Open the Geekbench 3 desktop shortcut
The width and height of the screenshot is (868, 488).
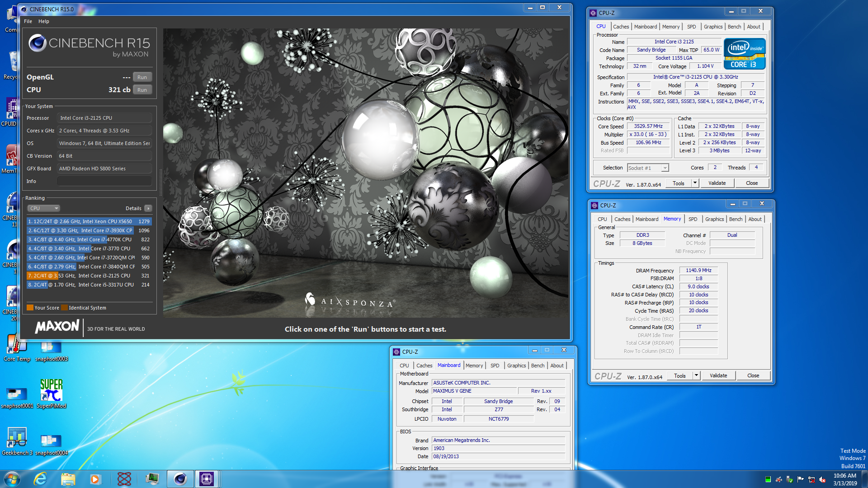[17, 441]
